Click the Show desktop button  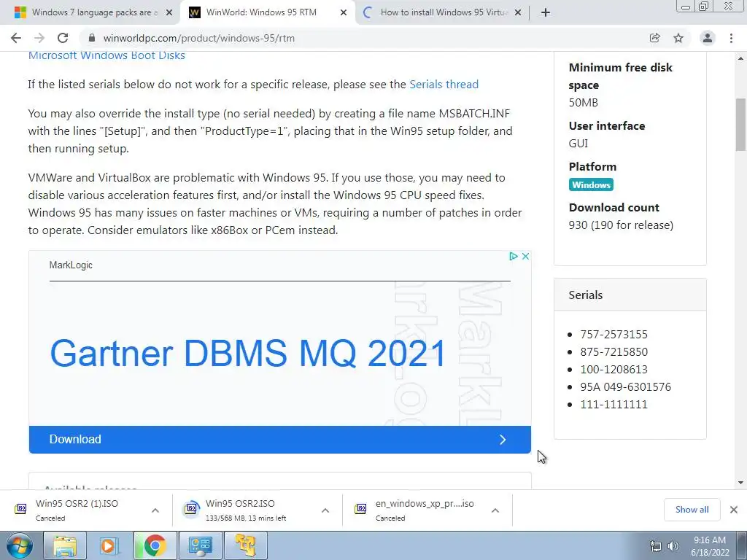pyautogui.click(x=742, y=546)
